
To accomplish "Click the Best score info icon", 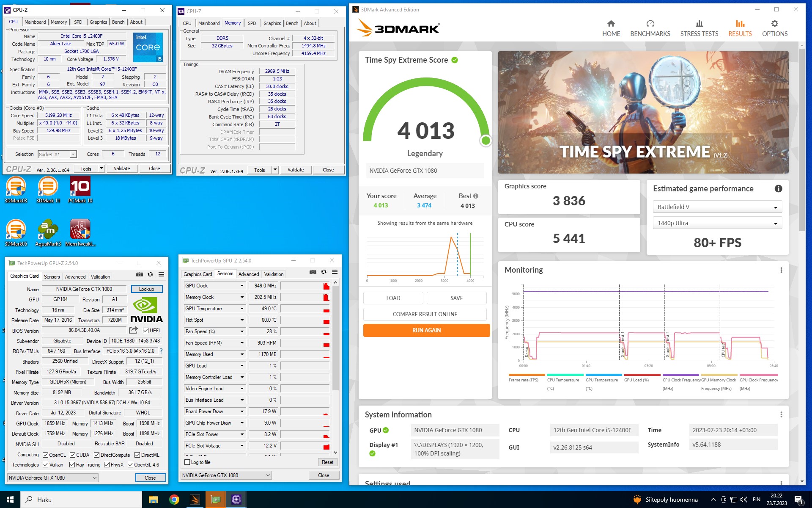I will tap(476, 196).
